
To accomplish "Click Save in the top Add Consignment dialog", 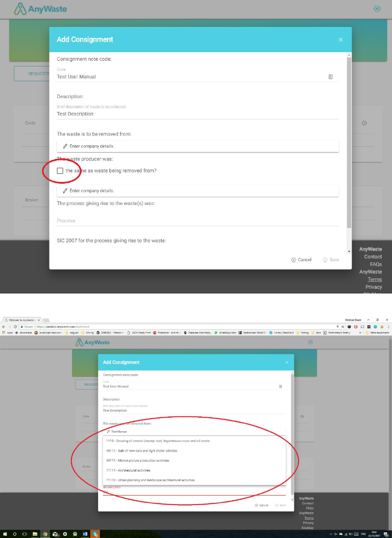I will pos(331,260).
